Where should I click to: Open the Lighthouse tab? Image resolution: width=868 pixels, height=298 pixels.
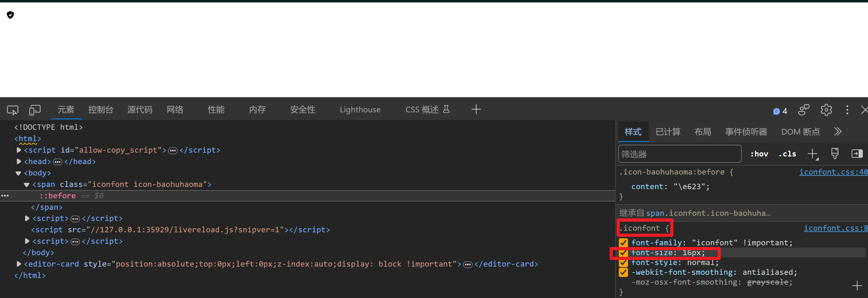360,110
